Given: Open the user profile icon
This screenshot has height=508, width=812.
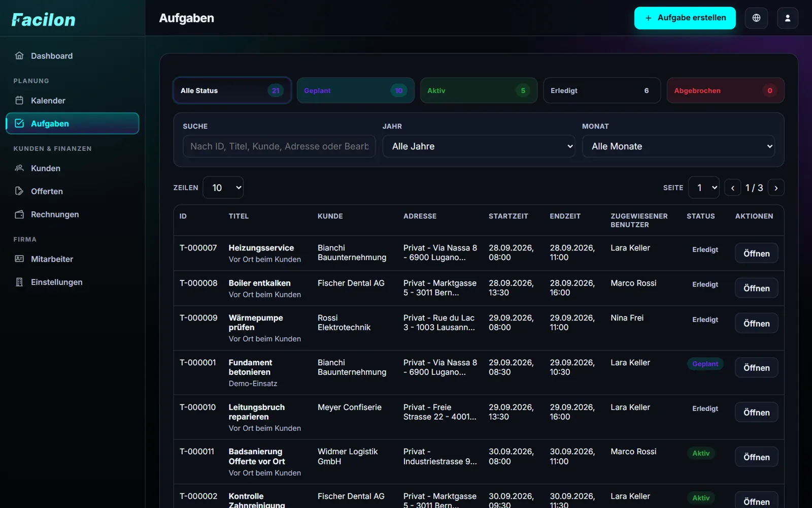Looking at the screenshot, I should [x=788, y=18].
